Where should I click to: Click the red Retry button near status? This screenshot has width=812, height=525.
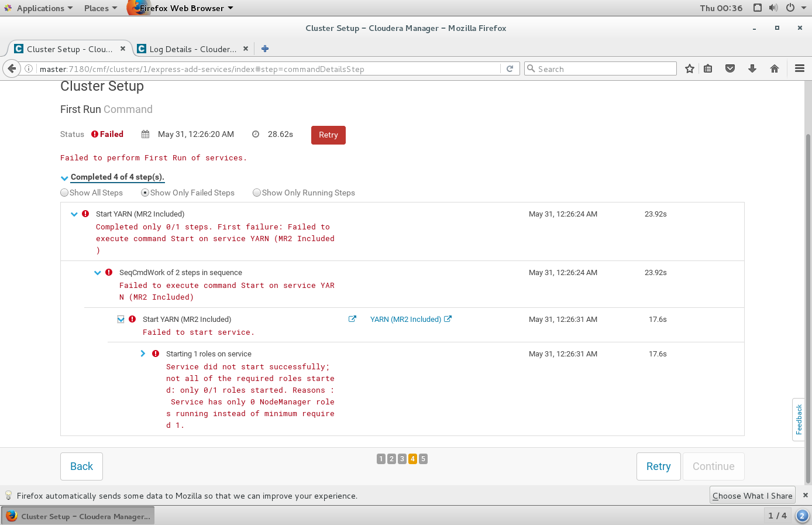328,135
